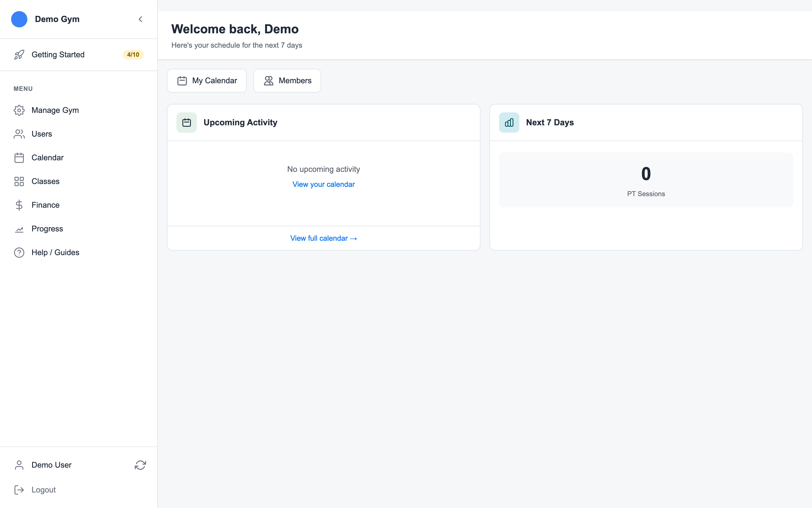Click the Next 7 Days bar chart icon

tap(509, 123)
